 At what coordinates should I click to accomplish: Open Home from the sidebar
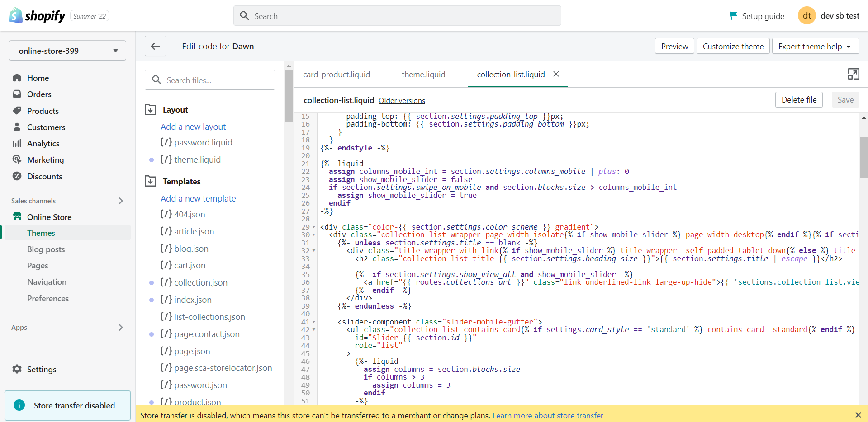point(38,78)
